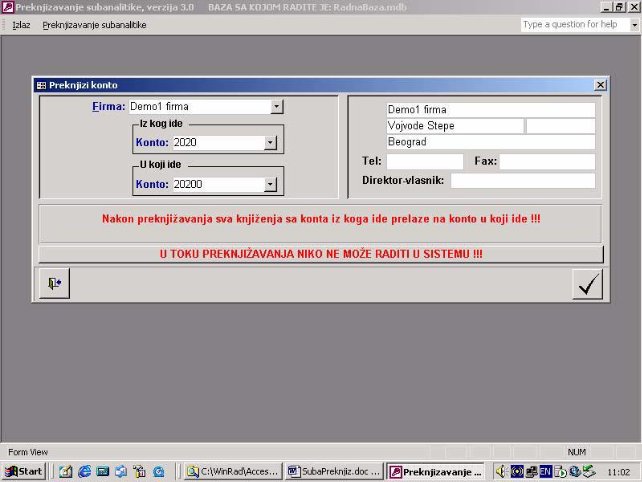The width and height of the screenshot is (642, 482).
Task: Confirm with the checkmark button
Action: tap(588, 284)
